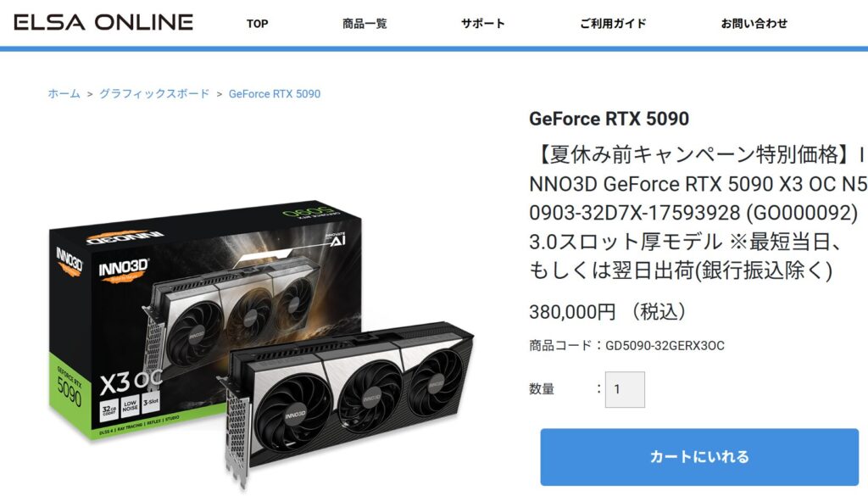
Task: Click the GeForce RTX 5090 product heading
Action: coord(609,119)
